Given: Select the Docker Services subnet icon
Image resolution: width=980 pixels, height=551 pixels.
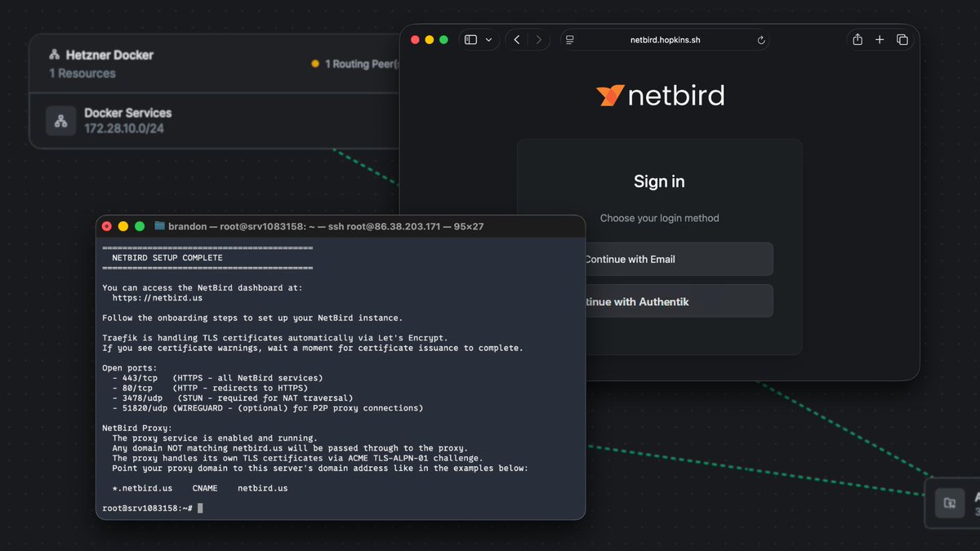Looking at the screenshot, I should (x=60, y=121).
